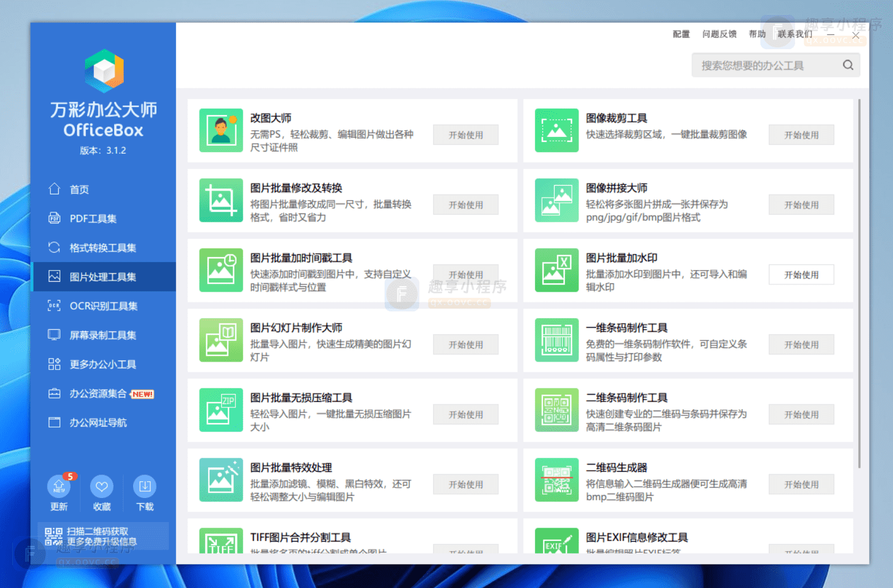
Task: Click 开始使用 for 图片批量特效处理
Action: point(466,484)
